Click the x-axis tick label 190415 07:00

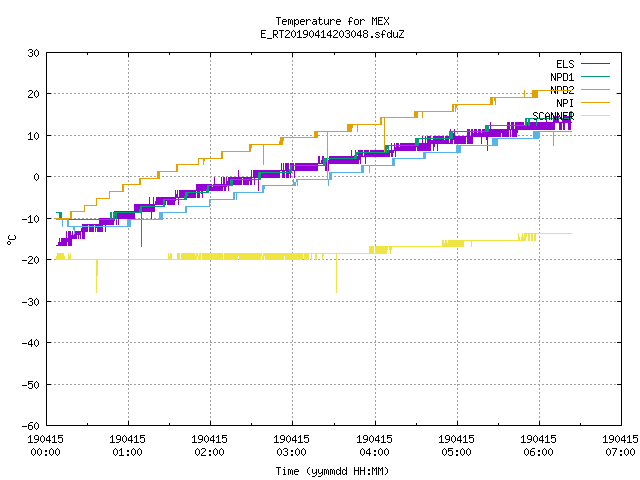620,446
